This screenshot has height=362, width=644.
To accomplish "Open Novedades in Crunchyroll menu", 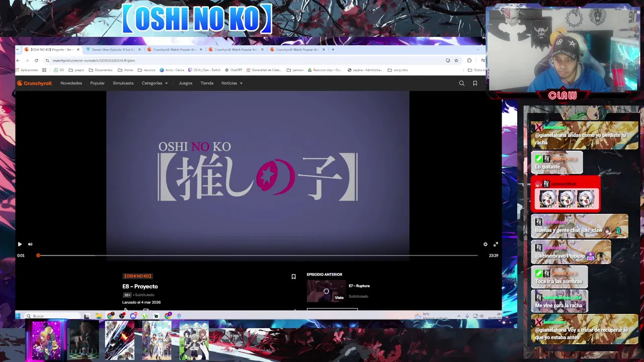I will pyautogui.click(x=71, y=83).
